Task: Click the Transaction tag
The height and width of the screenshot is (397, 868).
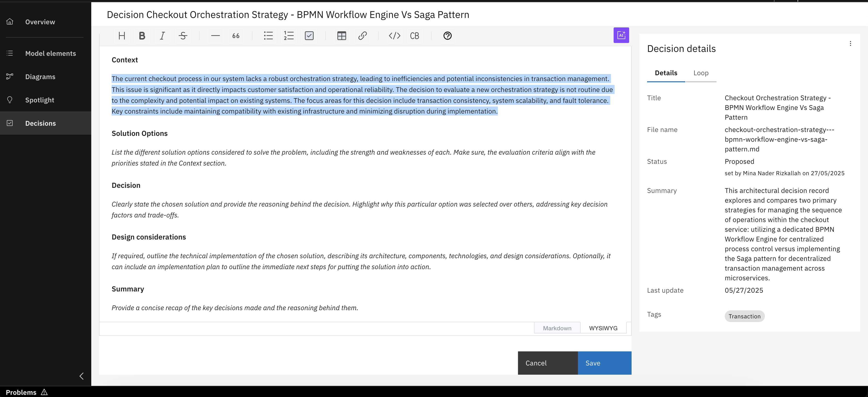Action: click(744, 316)
